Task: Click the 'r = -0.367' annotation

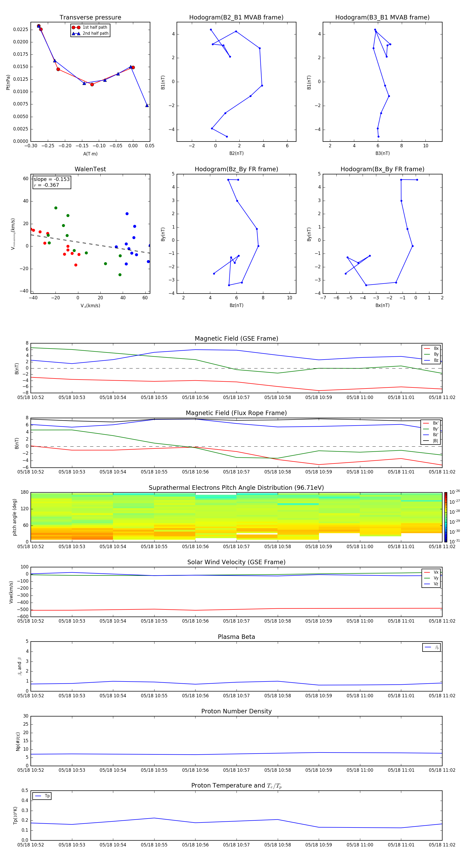Action: pyautogui.click(x=47, y=185)
